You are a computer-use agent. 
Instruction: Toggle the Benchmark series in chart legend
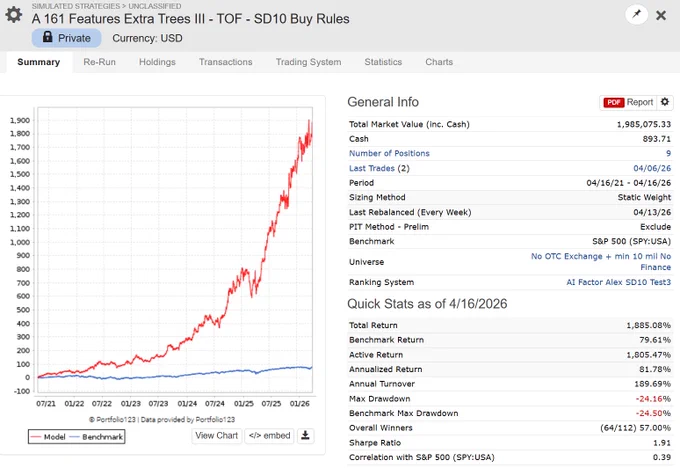tap(96, 437)
